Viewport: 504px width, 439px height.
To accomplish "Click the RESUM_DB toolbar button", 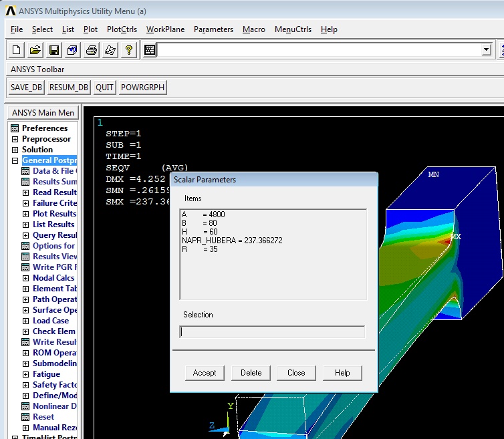I will coord(69,88).
